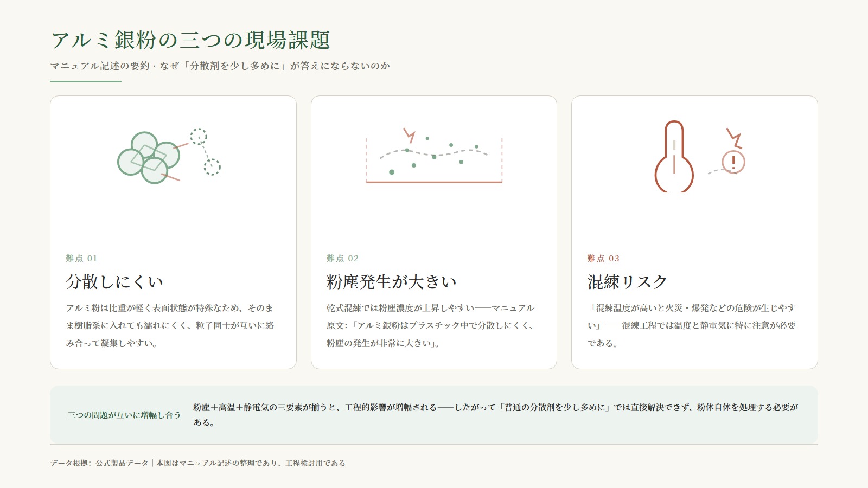The width and height of the screenshot is (868, 488).
Task: Click the label 難点 01
Action: tap(82, 259)
